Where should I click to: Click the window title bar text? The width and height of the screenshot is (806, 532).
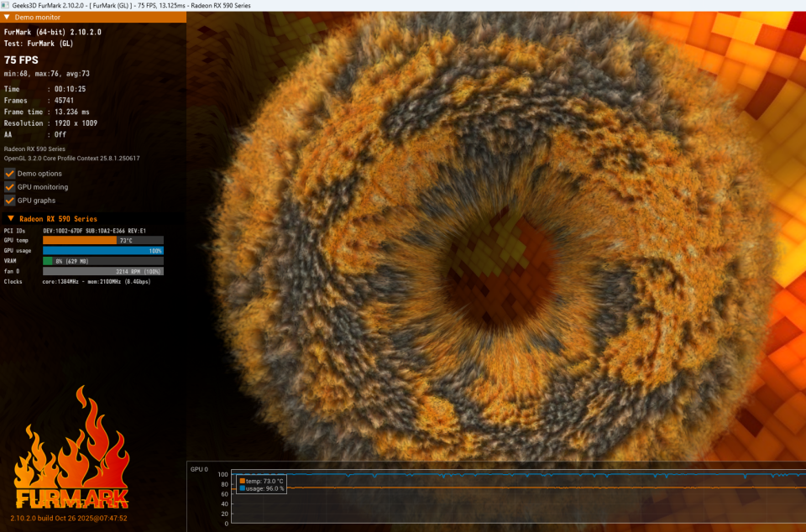(x=131, y=5)
